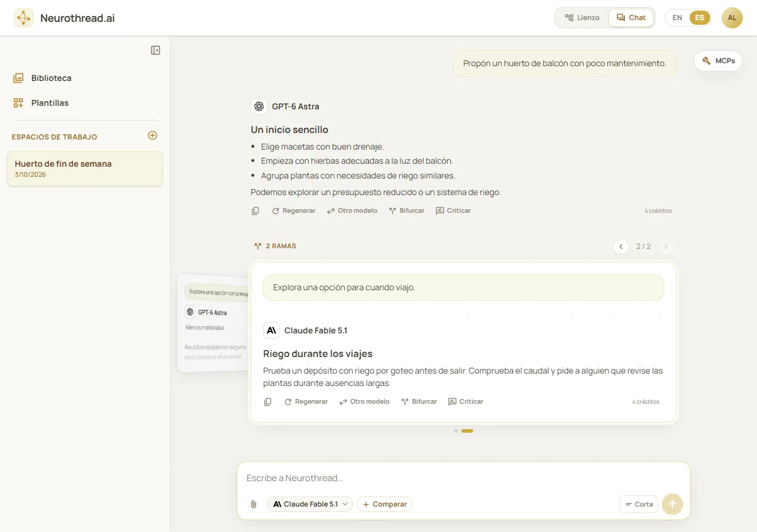Switch to the Lienzo view
Viewport: 757px width, 532px height.
583,18
